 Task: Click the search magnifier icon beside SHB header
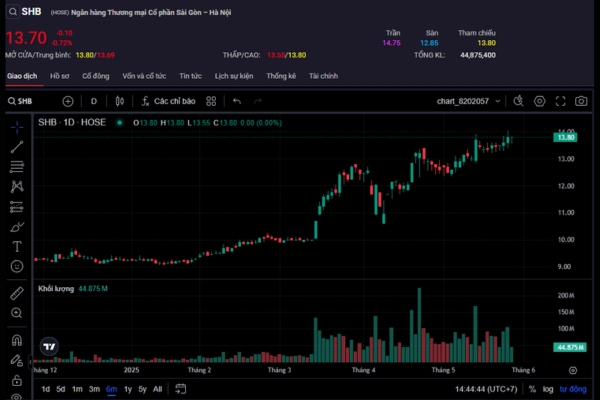click(x=13, y=12)
